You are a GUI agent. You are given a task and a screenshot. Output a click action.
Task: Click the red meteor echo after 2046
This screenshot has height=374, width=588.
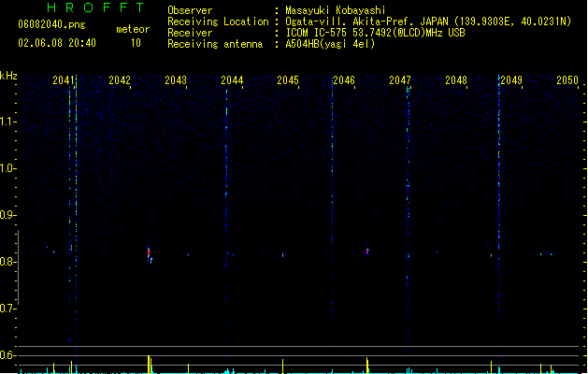click(x=367, y=252)
